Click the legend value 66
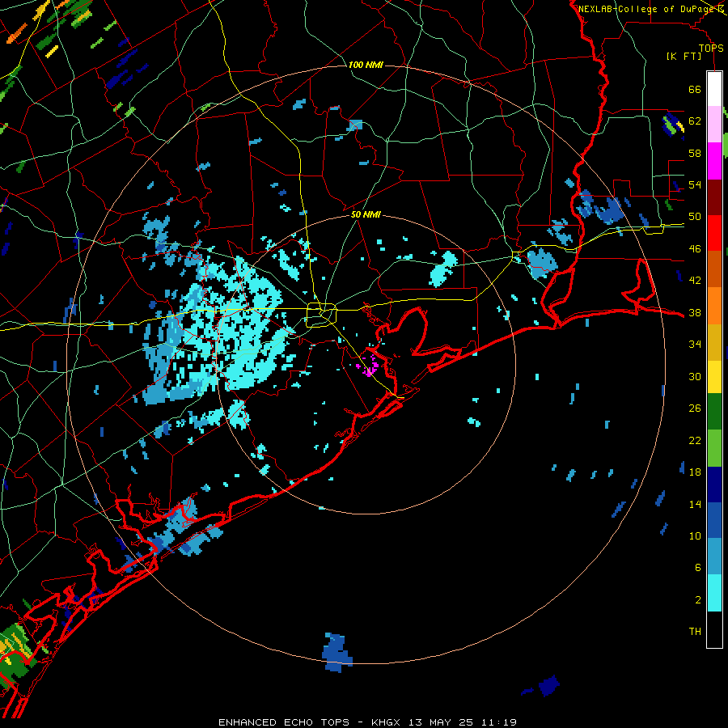 click(x=695, y=90)
